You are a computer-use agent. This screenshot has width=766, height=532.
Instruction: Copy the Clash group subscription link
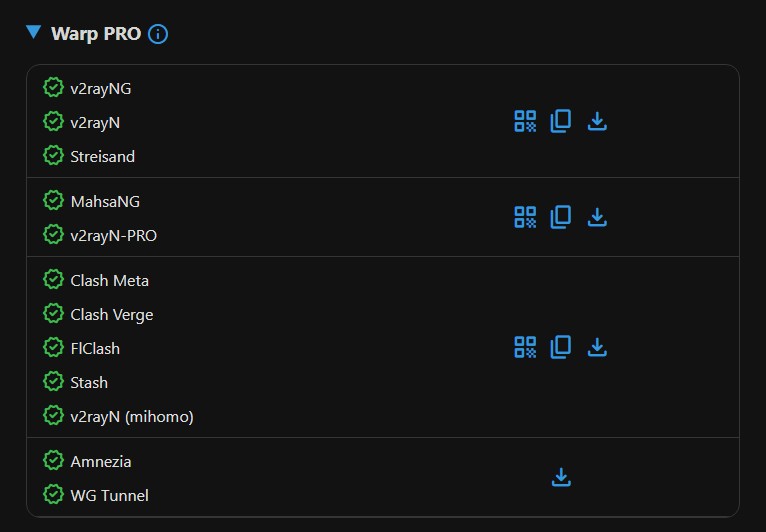click(561, 347)
